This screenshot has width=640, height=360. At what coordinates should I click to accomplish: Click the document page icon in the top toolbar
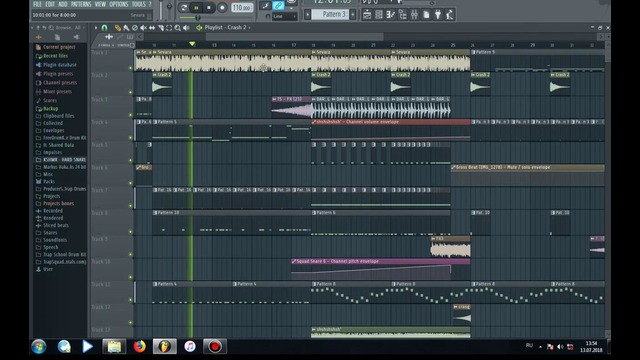(x=426, y=15)
